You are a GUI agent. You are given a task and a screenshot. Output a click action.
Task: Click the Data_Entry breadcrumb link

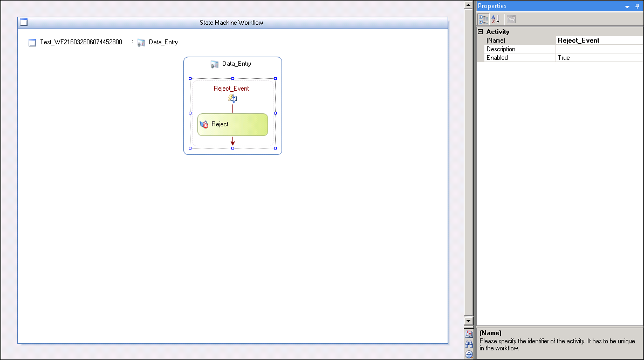point(163,42)
